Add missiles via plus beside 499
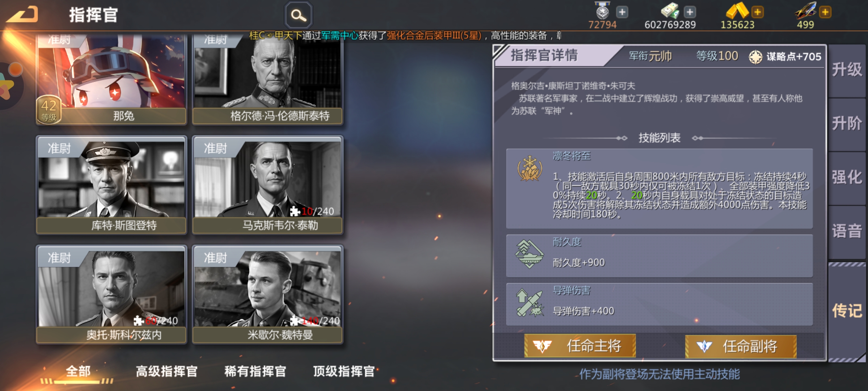The height and width of the screenshot is (391, 868). coord(825,12)
